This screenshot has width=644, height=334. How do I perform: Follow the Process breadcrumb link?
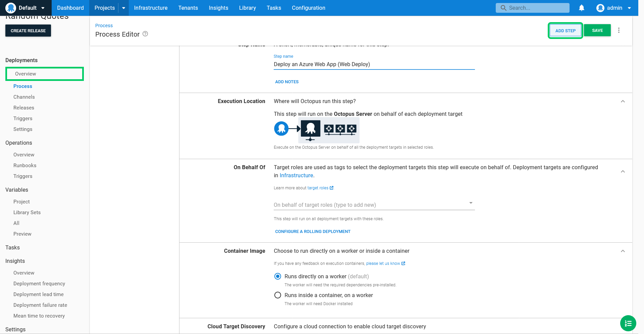pyautogui.click(x=104, y=26)
